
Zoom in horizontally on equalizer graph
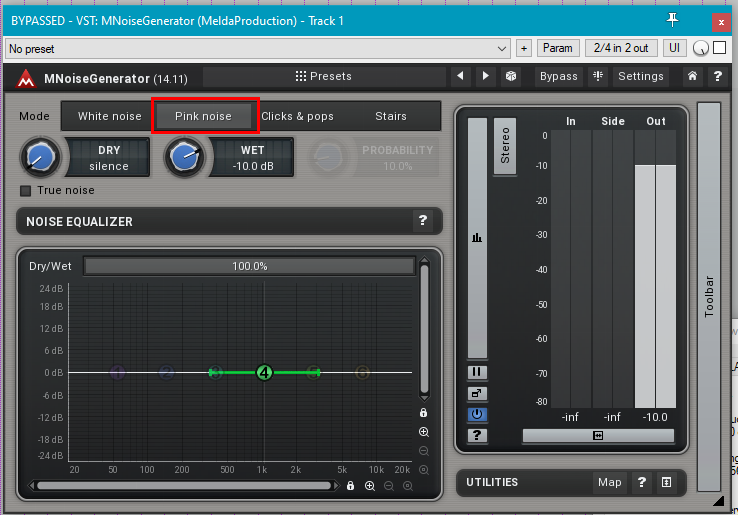point(370,486)
